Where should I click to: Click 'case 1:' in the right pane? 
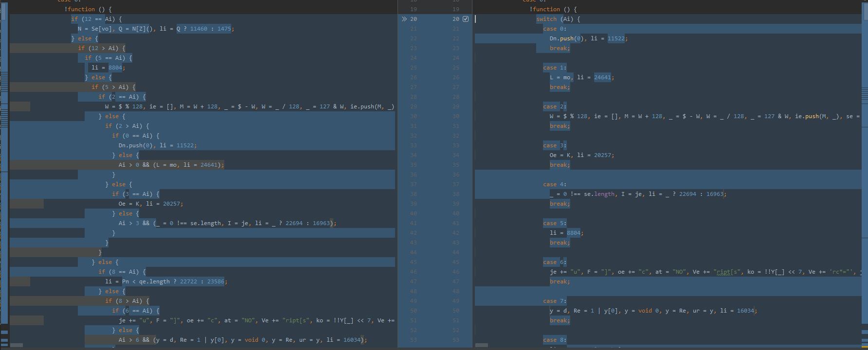pos(555,68)
